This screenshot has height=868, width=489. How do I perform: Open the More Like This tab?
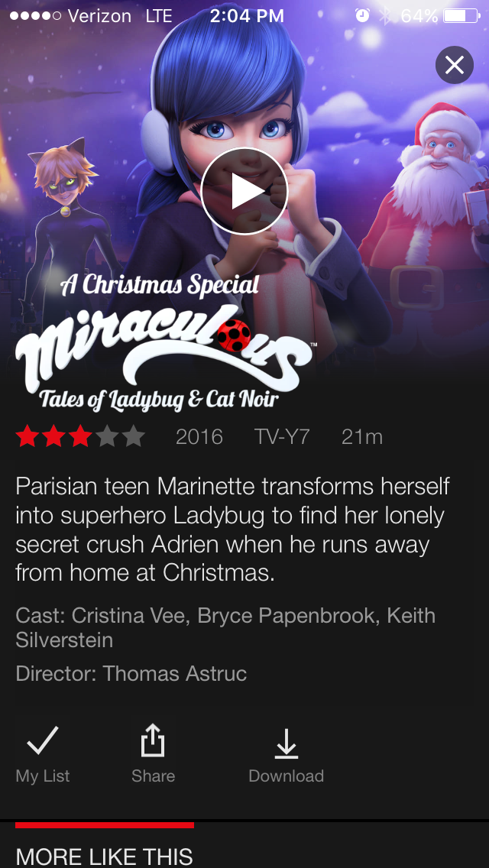[104, 856]
